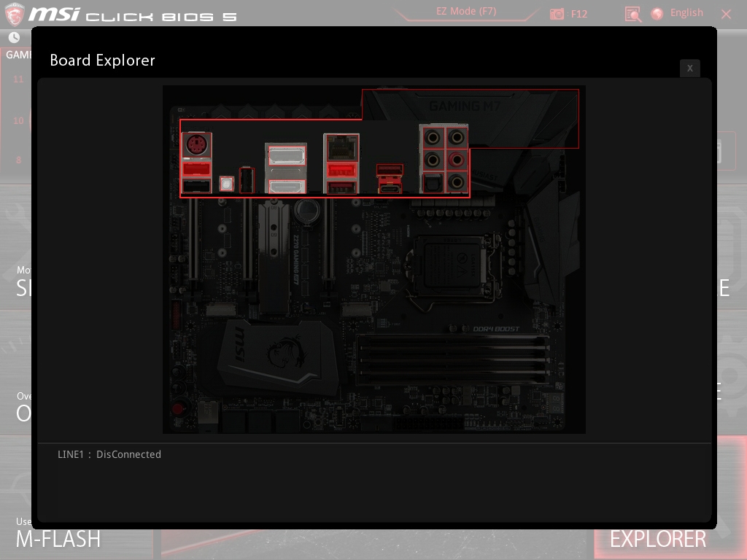747x560 pixels.
Task: Close Board Explorer with the x button
Action: 689,68
